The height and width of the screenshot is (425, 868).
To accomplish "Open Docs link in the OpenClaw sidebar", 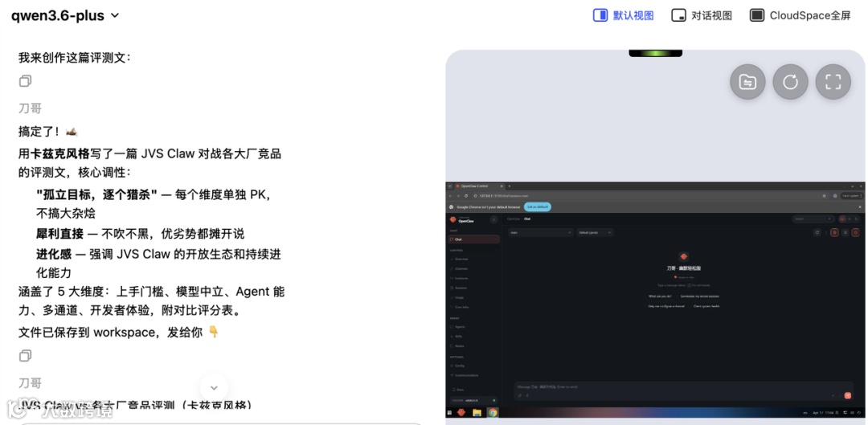I will [x=474, y=390].
